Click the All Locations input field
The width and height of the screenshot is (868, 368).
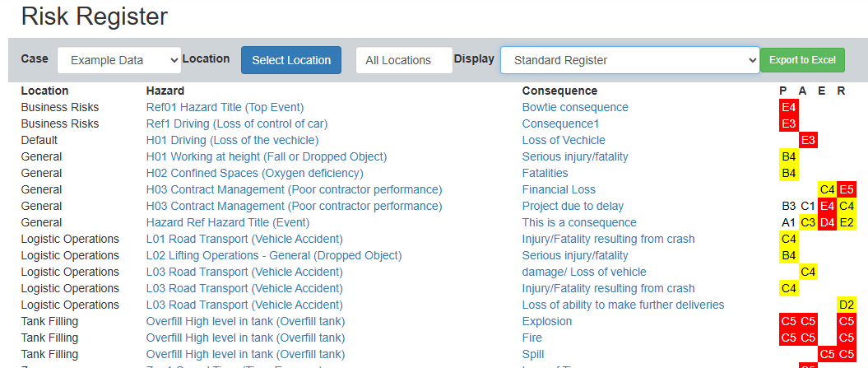pyautogui.click(x=404, y=60)
